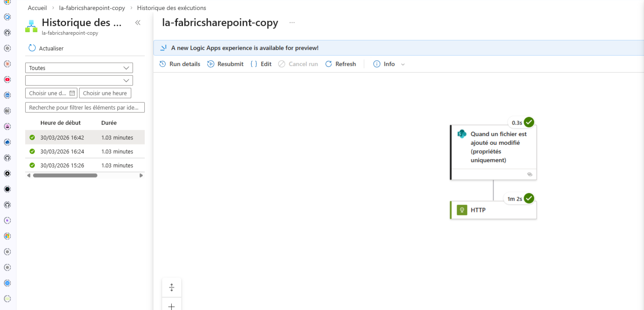Click the fit-to-view canvas control button

172,287
